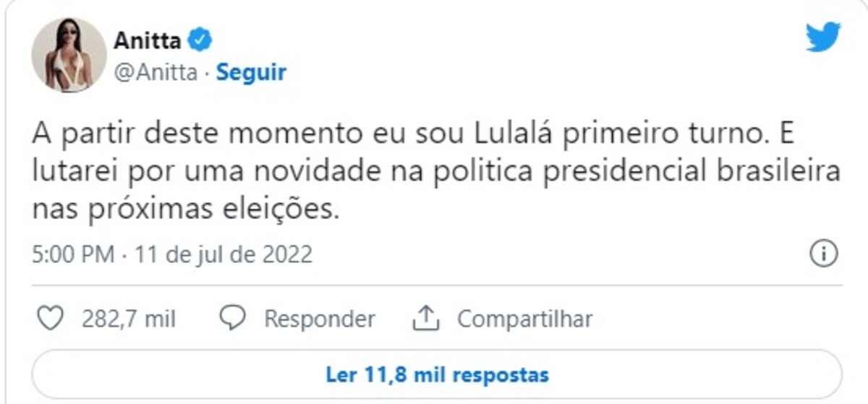This screenshot has height=404, width=868.
Task: Click the Responder label
Action: (319, 319)
